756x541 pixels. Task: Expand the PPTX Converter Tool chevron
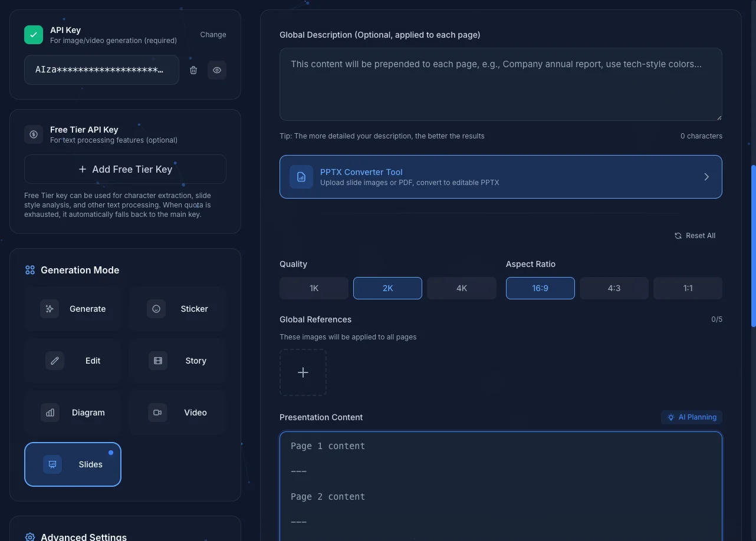click(706, 176)
